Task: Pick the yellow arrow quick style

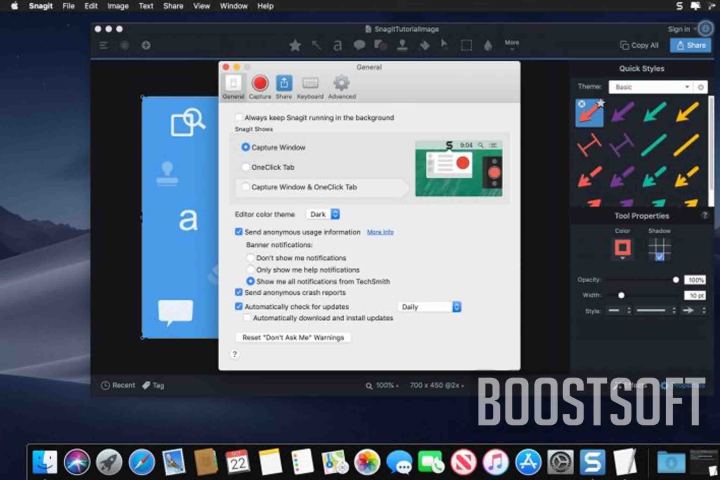Action: pyautogui.click(x=687, y=112)
